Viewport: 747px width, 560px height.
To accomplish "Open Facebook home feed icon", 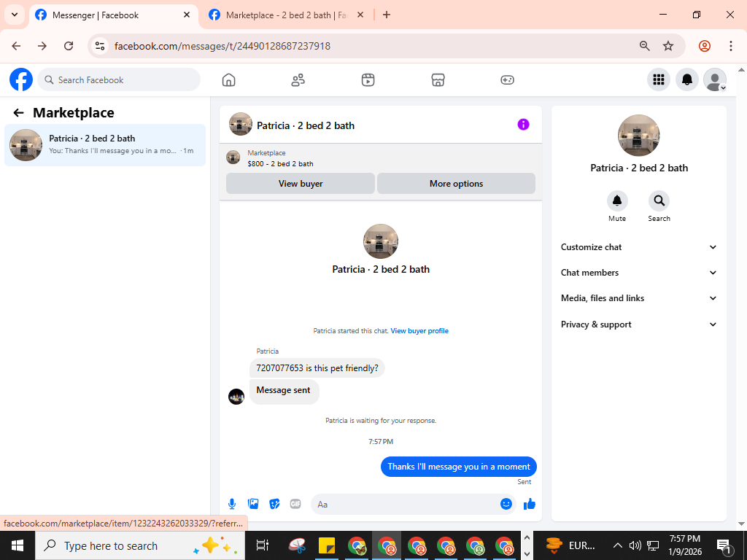I will [228, 80].
